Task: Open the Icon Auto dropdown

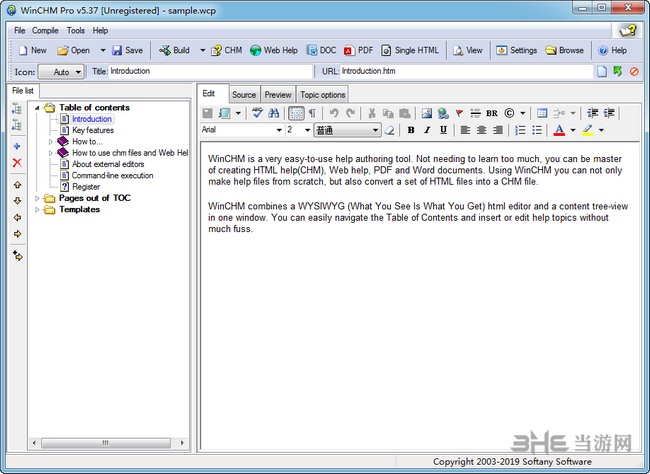Action: [61, 72]
